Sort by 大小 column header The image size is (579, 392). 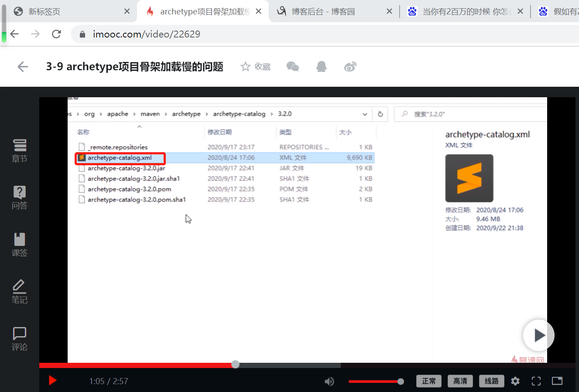(x=345, y=132)
